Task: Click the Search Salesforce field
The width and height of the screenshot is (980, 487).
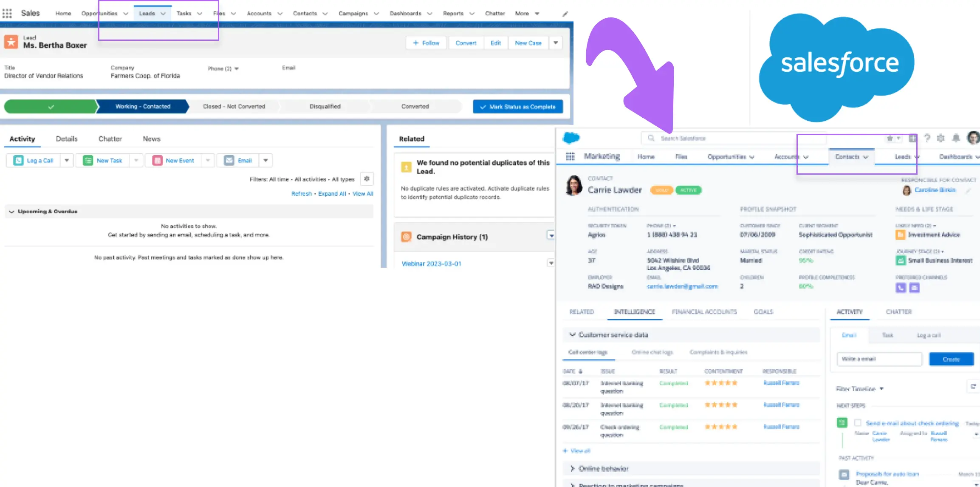Action: tap(733, 138)
